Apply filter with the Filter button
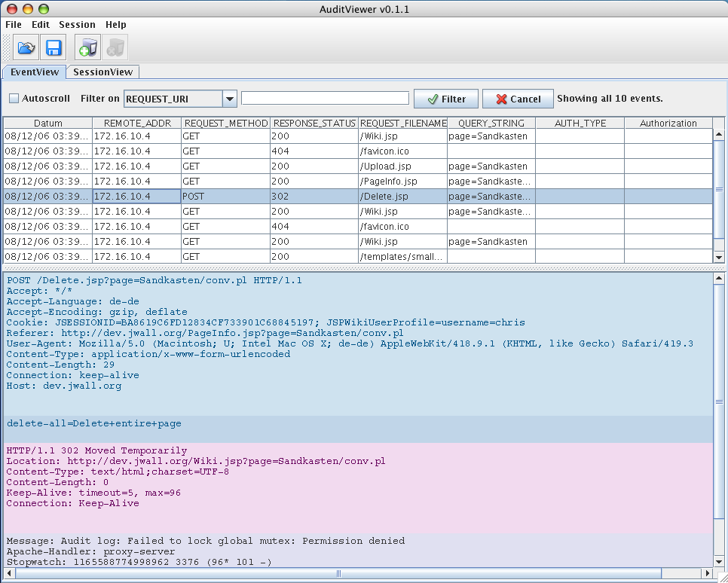The width and height of the screenshot is (728, 583). [445, 99]
